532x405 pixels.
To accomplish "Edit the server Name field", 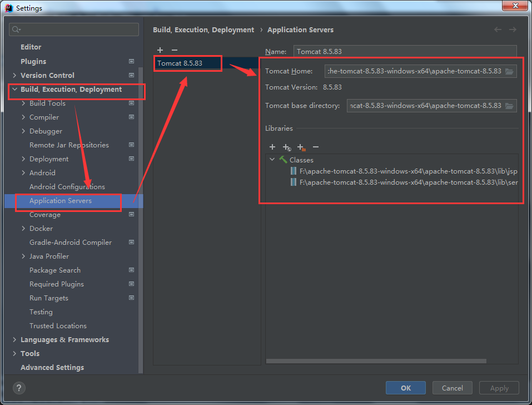I will 405,52.
